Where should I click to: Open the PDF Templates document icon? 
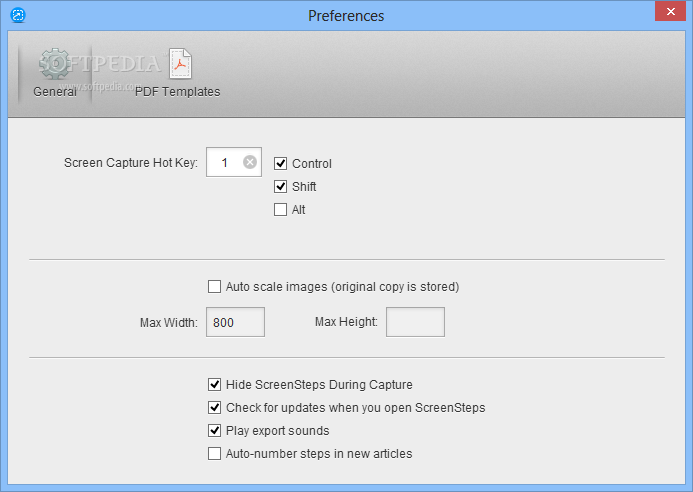click(x=180, y=64)
